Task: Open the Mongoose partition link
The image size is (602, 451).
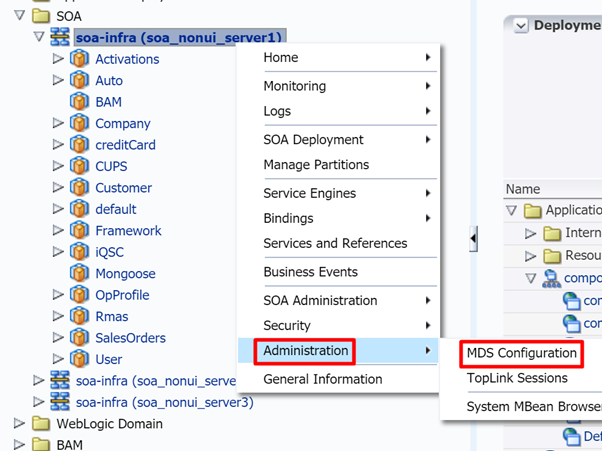Action: point(126,274)
